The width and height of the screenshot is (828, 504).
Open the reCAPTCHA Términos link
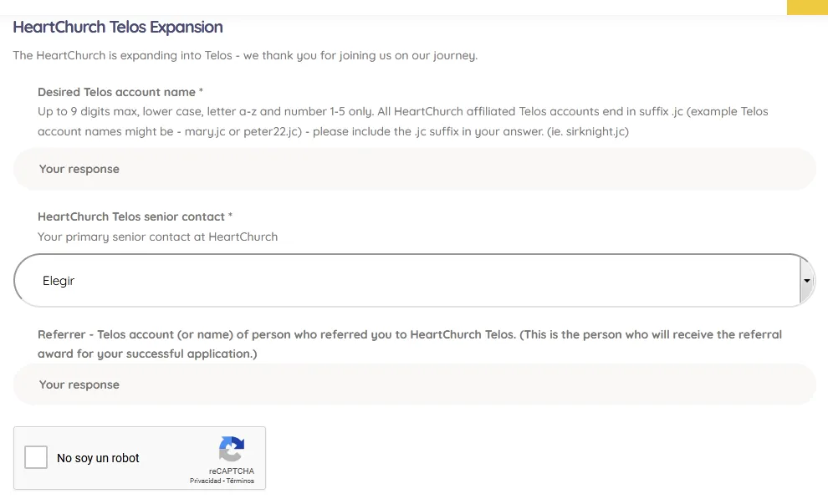click(x=240, y=481)
